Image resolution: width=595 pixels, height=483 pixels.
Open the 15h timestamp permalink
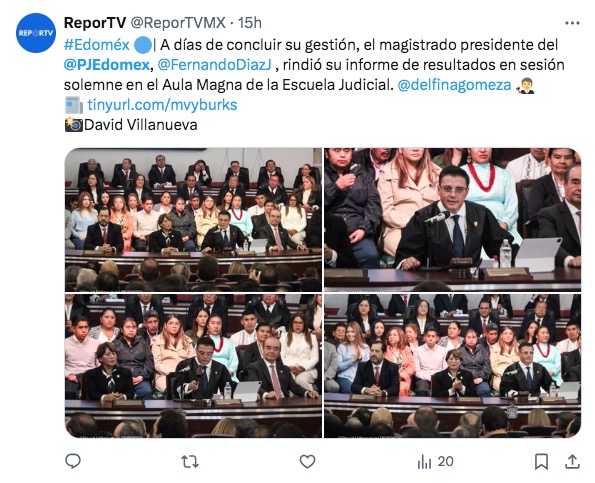click(250, 23)
